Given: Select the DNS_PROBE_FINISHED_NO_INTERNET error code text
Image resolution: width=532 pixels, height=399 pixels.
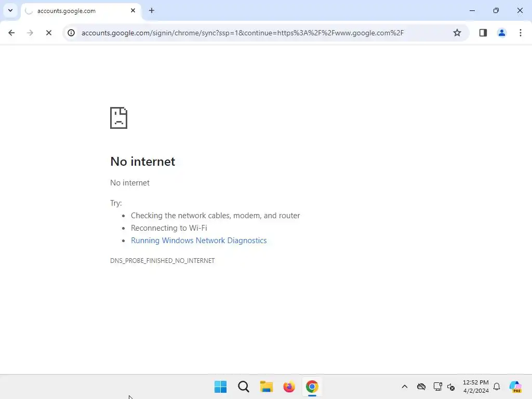Looking at the screenshot, I should pos(163,261).
